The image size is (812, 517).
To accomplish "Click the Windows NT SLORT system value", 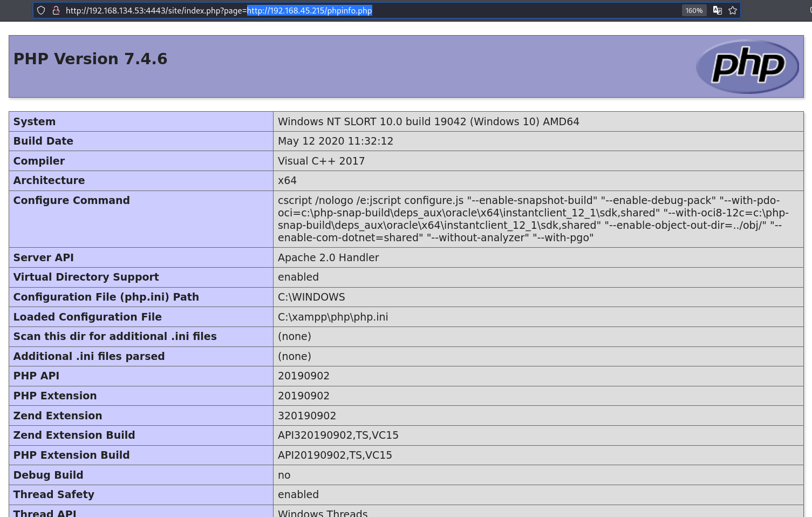I will tap(428, 121).
